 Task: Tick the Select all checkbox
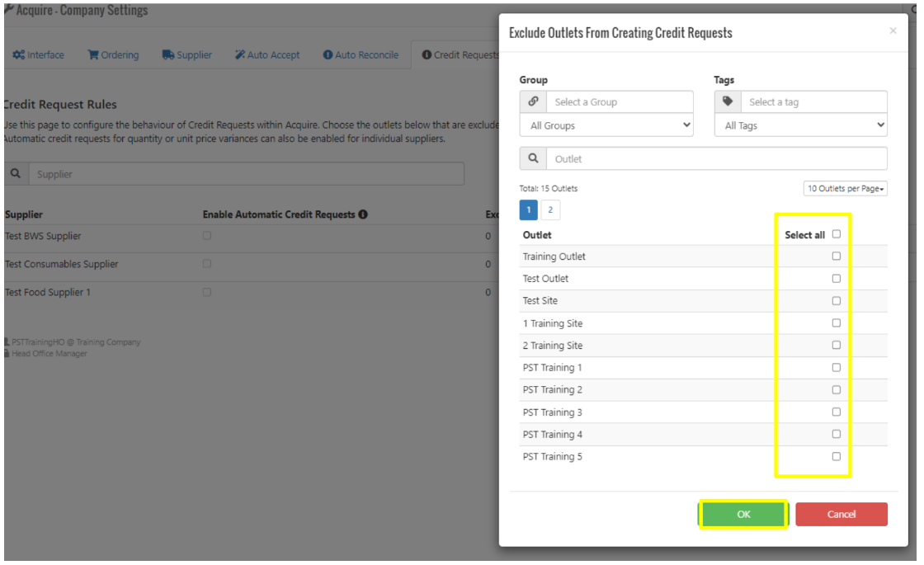(x=836, y=234)
